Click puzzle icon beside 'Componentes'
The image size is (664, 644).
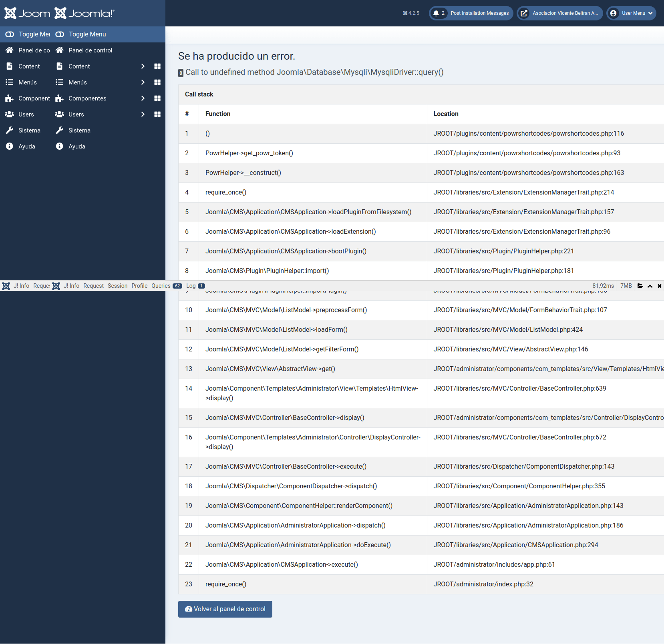tap(60, 98)
